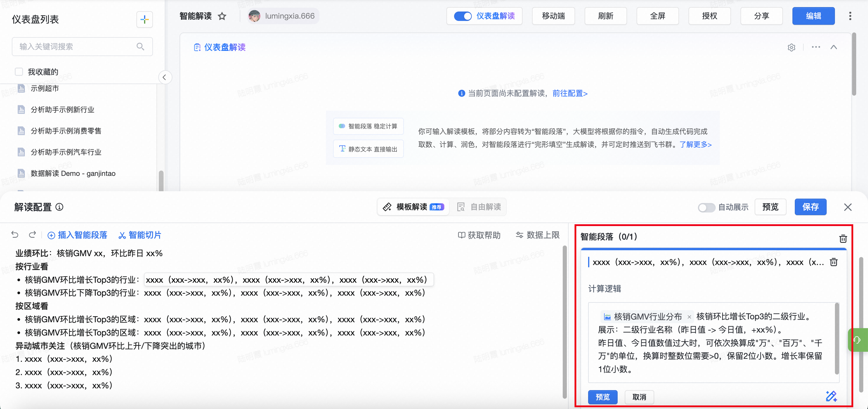Click the redo arrow in the editor
This screenshot has height=409, width=868.
[32, 235]
